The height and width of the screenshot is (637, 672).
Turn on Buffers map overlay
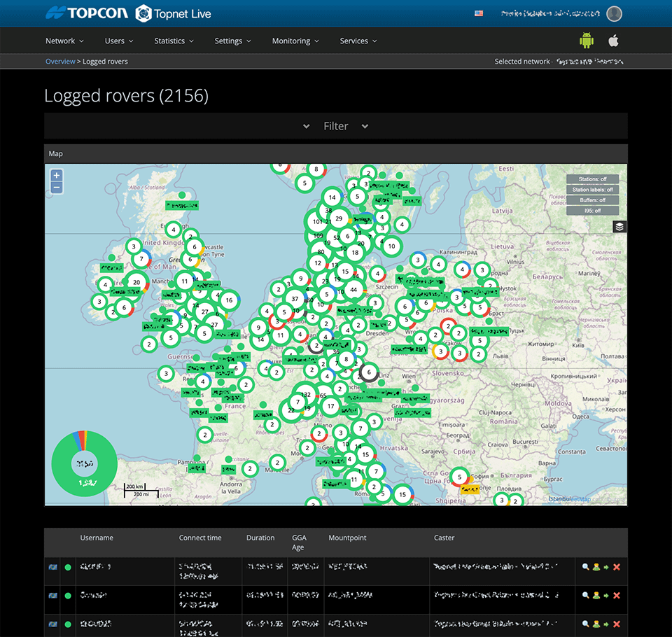point(592,200)
